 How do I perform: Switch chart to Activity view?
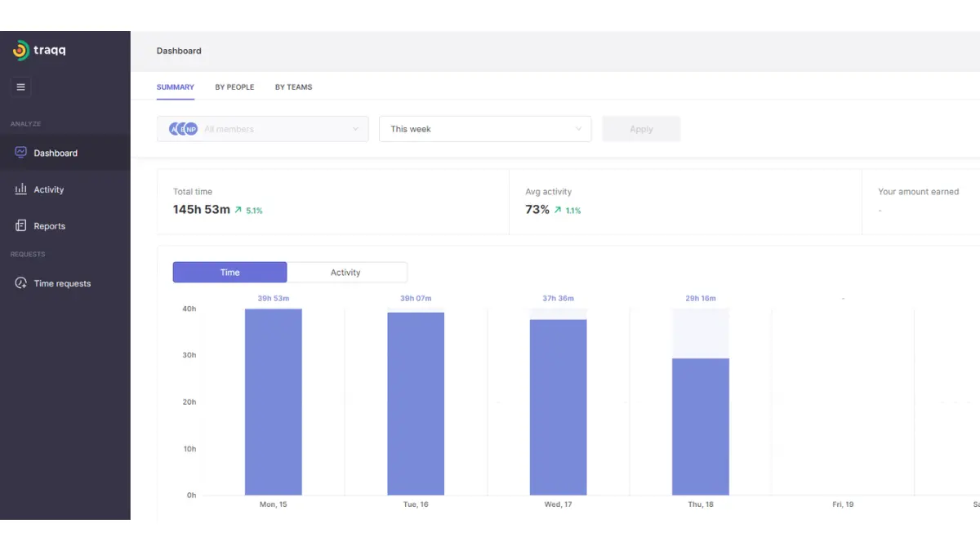click(x=346, y=273)
